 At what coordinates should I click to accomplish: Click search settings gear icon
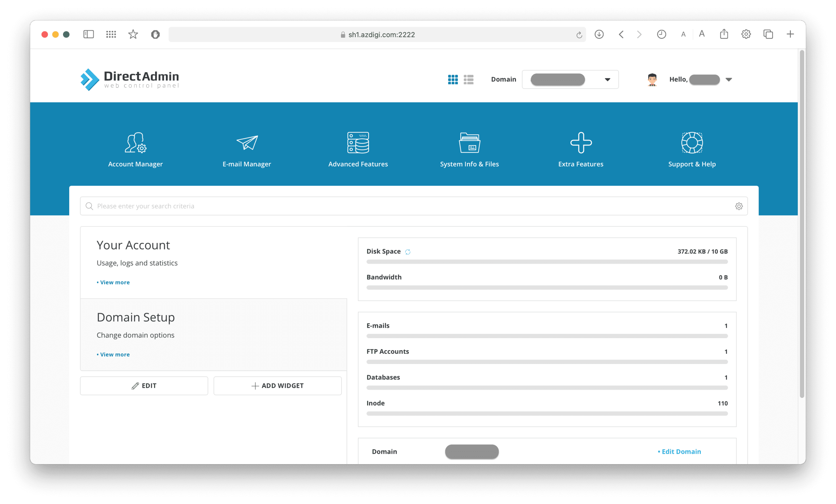[x=739, y=206]
